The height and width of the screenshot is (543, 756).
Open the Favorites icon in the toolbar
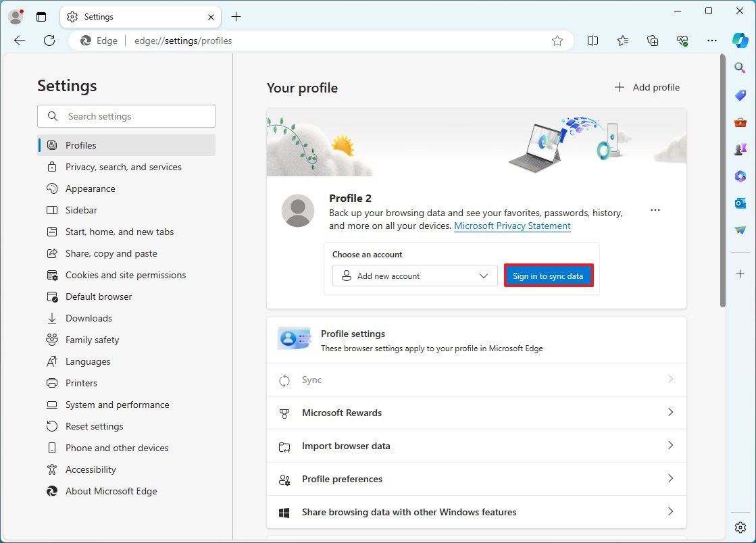point(622,41)
